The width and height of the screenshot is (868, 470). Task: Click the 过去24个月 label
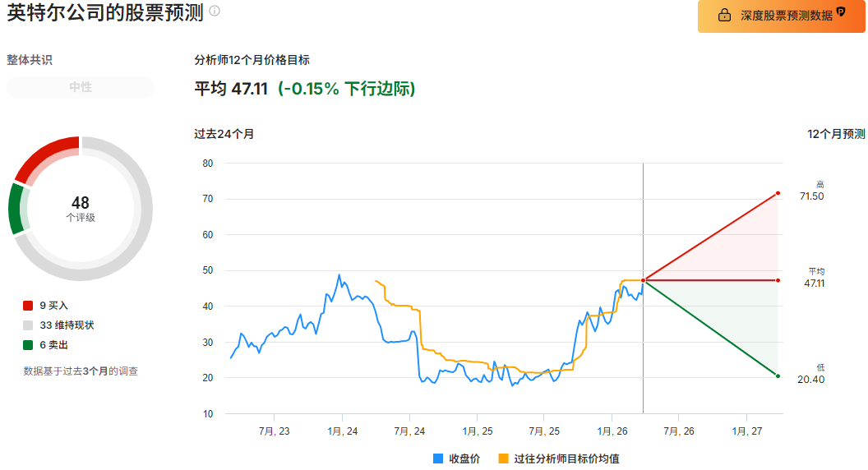click(224, 134)
